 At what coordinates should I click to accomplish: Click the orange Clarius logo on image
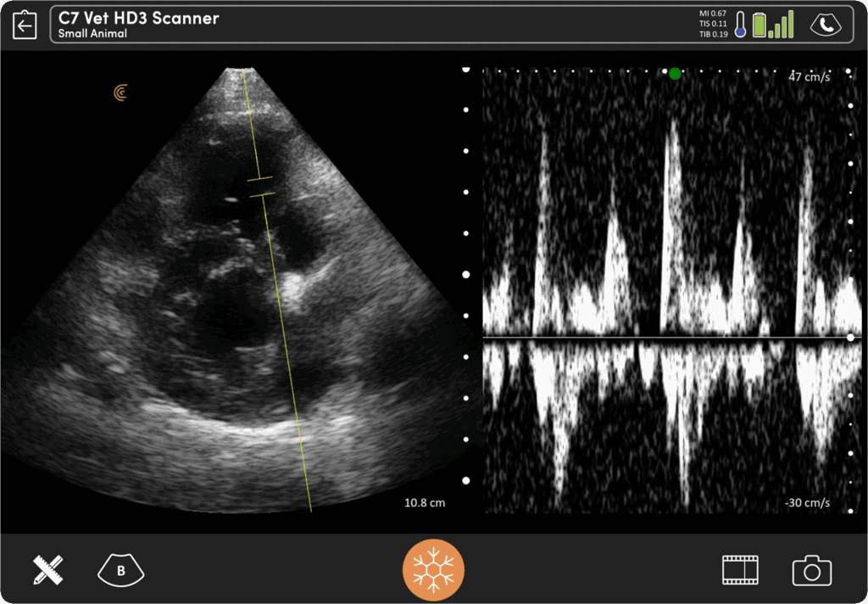pyautogui.click(x=121, y=92)
